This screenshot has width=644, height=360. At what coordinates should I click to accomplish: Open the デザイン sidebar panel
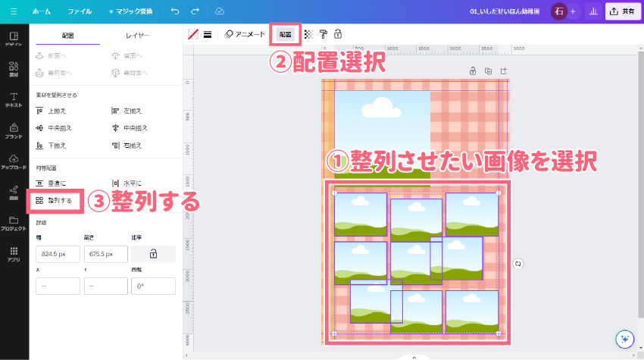pos(14,39)
